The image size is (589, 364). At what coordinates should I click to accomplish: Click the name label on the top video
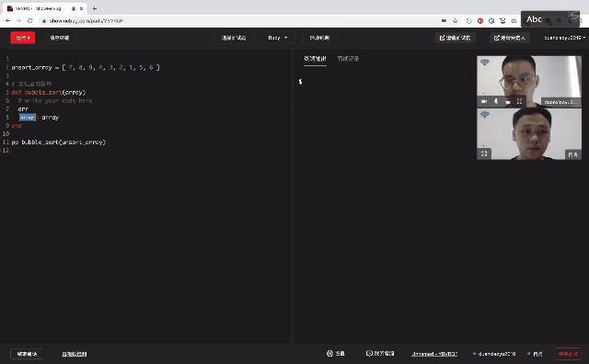click(560, 102)
